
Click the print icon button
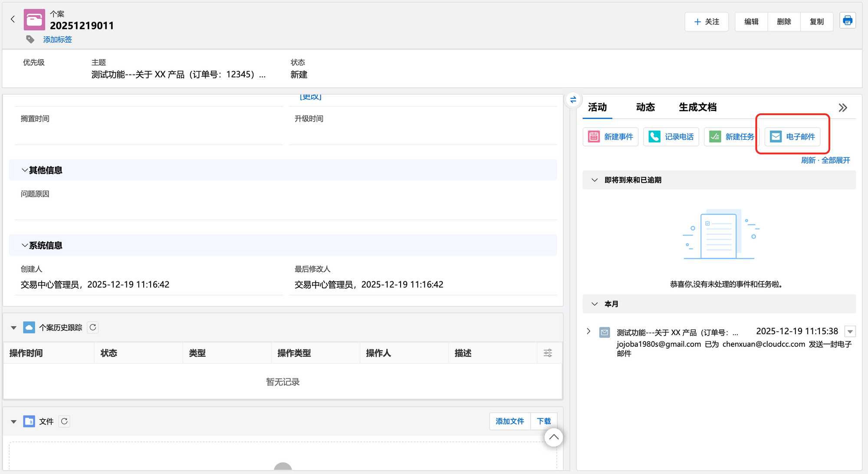click(x=847, y=21)
